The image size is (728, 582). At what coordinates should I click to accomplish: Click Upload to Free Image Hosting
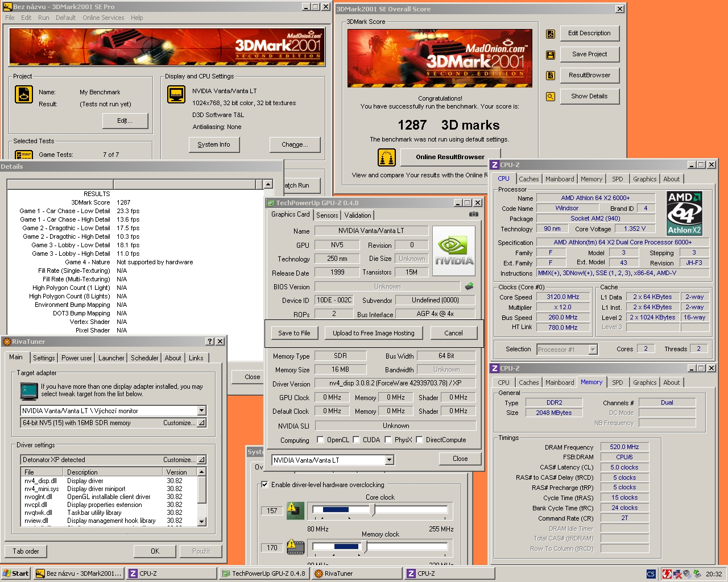tap(374, 333)
